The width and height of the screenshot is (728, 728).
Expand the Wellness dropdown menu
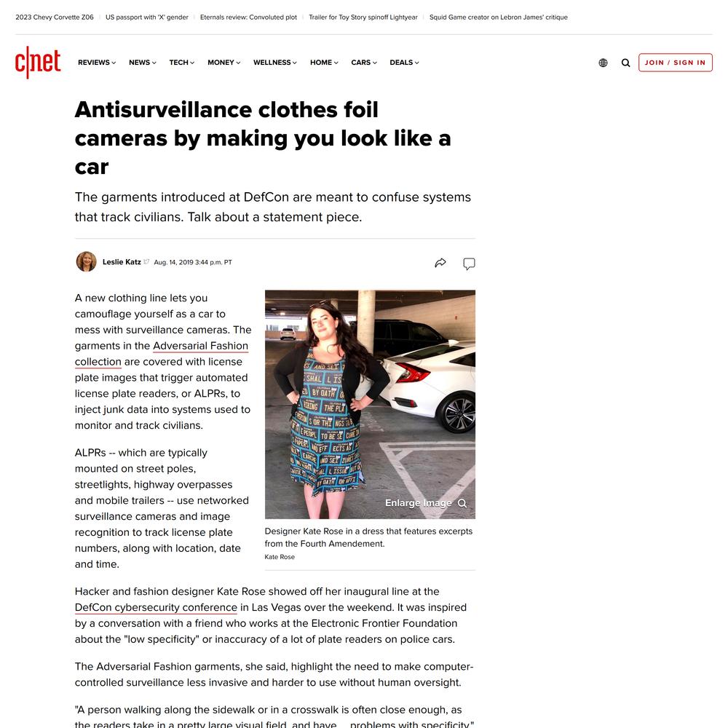point(275,62)
